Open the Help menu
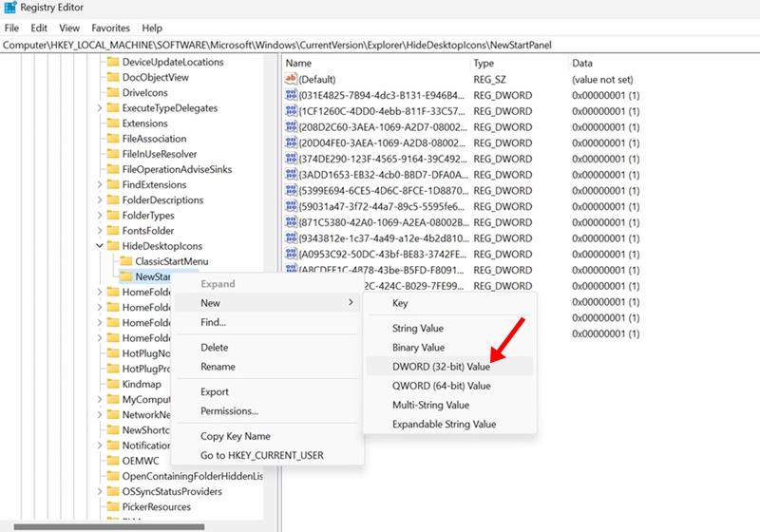Viewport: 760px width, 532px height. 152,28
